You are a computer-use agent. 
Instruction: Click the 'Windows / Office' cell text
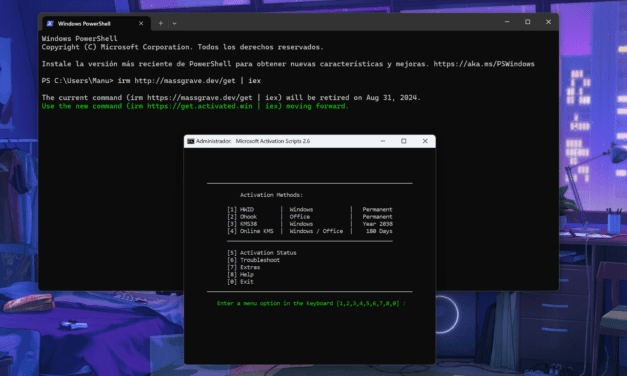(x=316, y=231)
